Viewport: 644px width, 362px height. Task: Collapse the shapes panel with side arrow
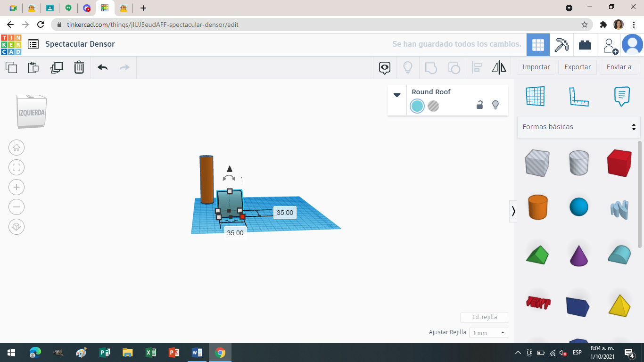pyautogui.click(x=513, y=211)
